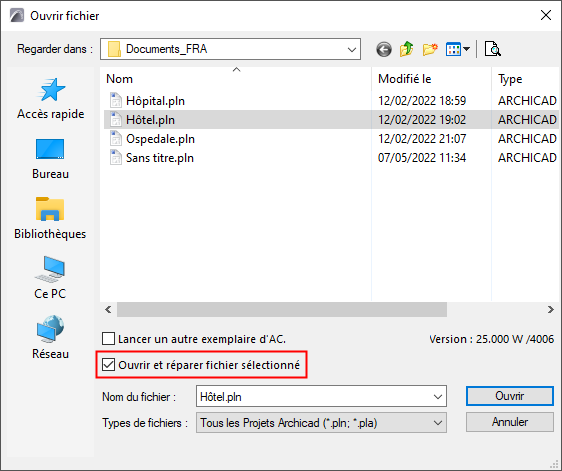Close the Ouvrir fichier dialog
562x471 pixels.
[x=546, y=15]
